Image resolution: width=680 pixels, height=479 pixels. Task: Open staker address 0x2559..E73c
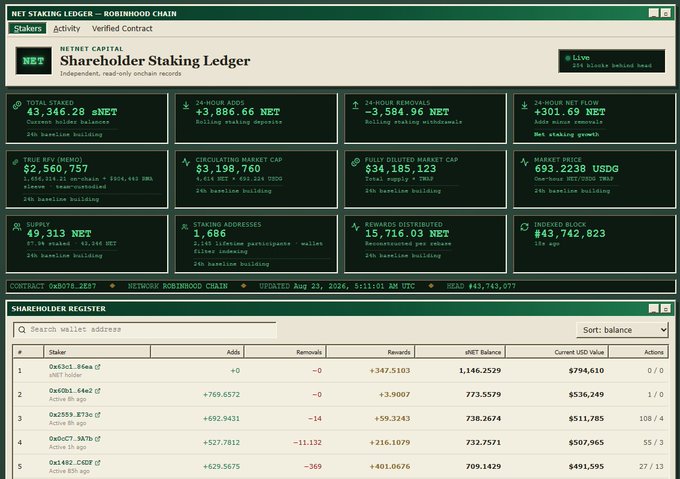(x=71, y=415)
